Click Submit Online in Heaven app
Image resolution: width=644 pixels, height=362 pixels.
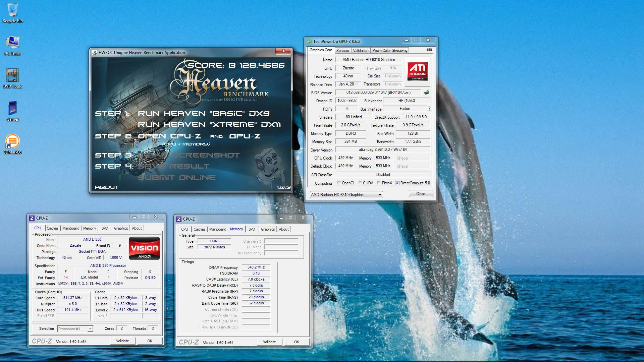[x=177, y=178]
